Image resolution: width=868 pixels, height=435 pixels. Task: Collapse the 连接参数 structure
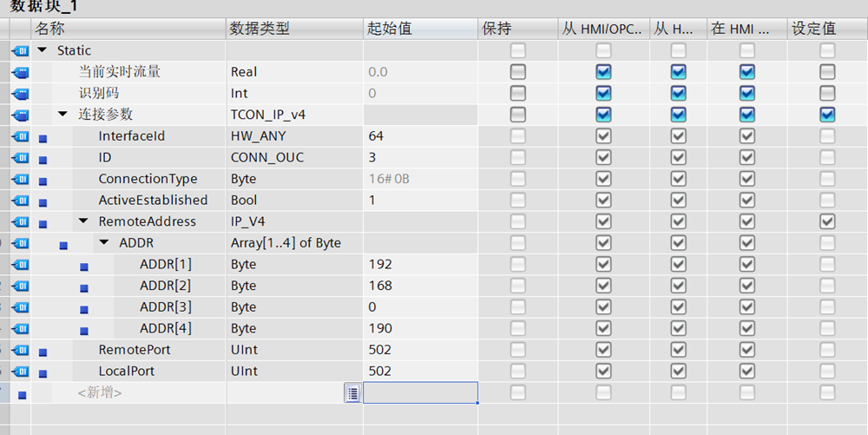point(63,115)
